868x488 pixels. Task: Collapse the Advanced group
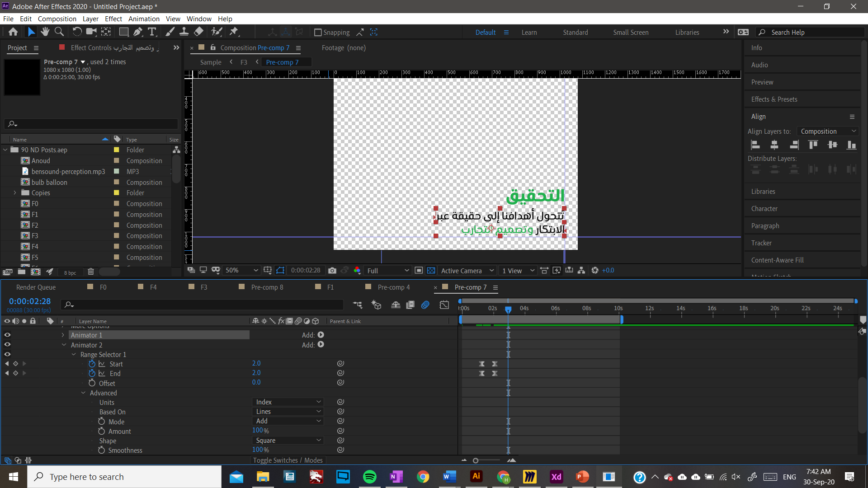click(83, 393)
